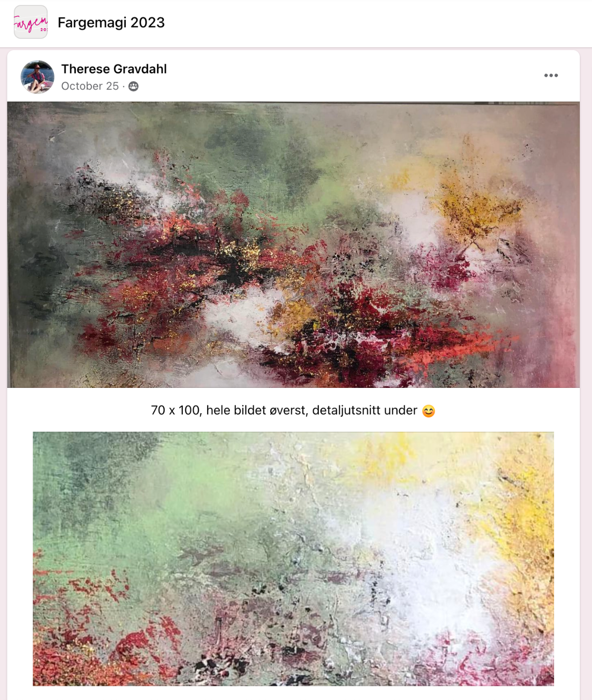
Task: Open Therese Gravdahl's profile picture
Action: click(37, 77)
